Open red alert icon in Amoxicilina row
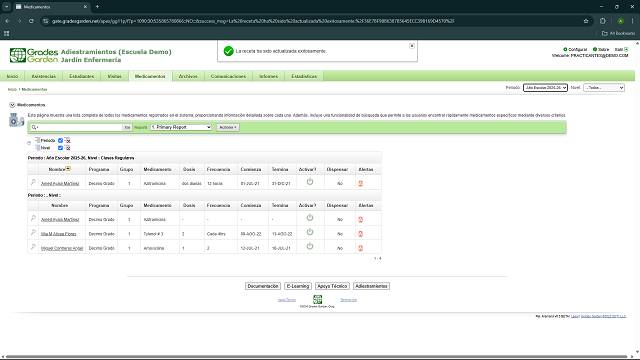Viewport: 640px width, 360px height. coord(360,248)
